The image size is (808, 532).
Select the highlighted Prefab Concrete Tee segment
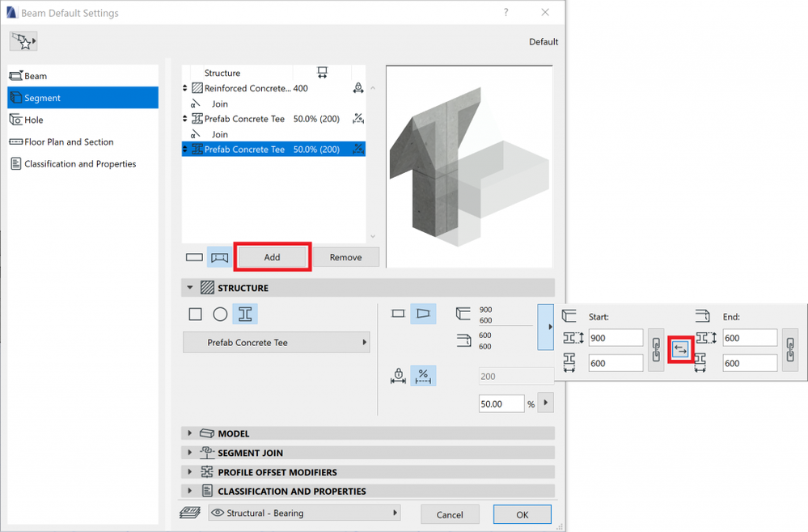[273, 150]
